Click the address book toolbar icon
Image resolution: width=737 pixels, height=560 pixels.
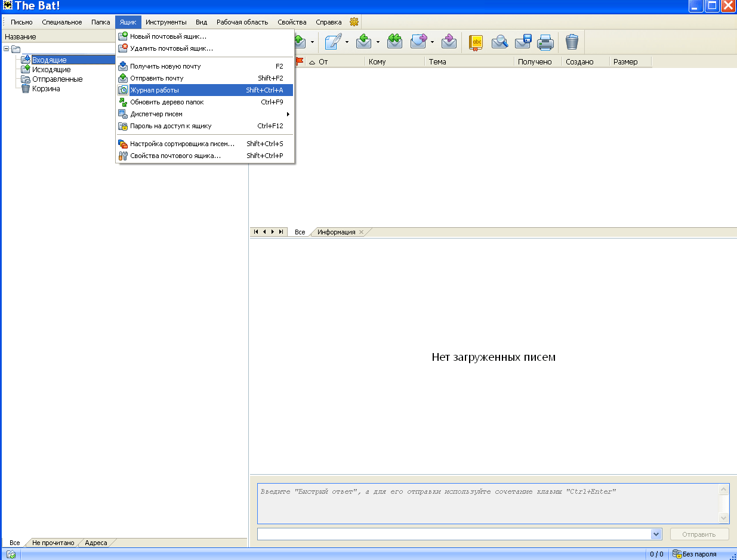(x=476, y=42)
